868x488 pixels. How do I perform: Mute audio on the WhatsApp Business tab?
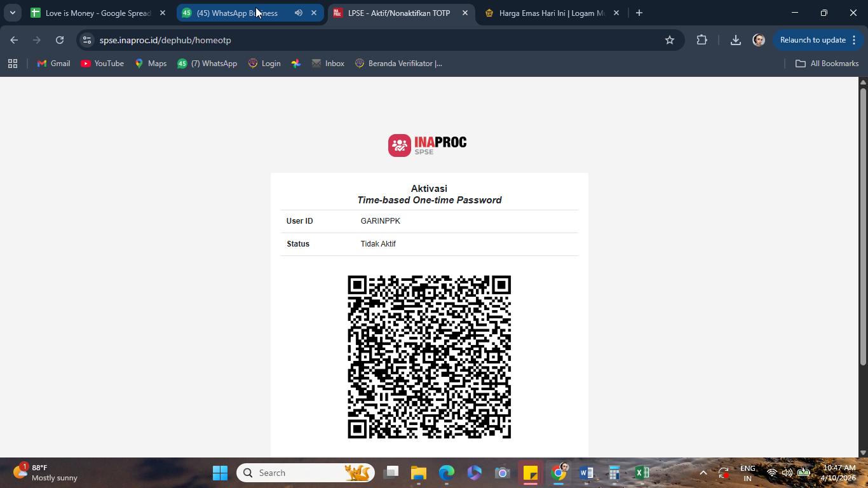click(x=298, y=13)
